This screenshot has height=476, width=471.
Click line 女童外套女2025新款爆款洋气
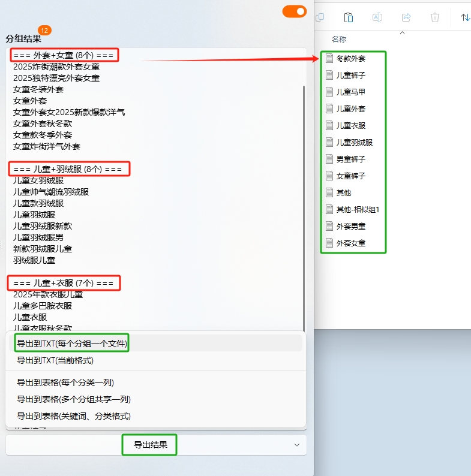pyautogui.click(x=69, y=112)
